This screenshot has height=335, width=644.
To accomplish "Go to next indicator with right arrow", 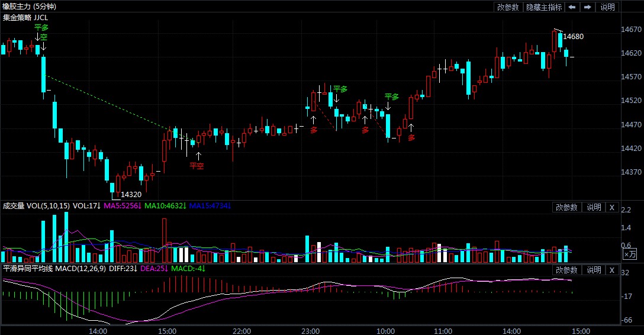I will point(587,7).
